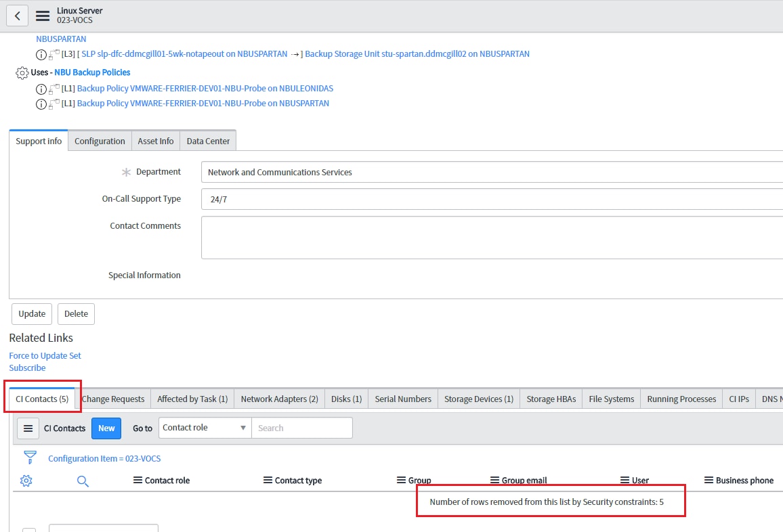Open the Go to Contact role dropdown
Screen dimensions: 783x532
click(x=205, y=428)
